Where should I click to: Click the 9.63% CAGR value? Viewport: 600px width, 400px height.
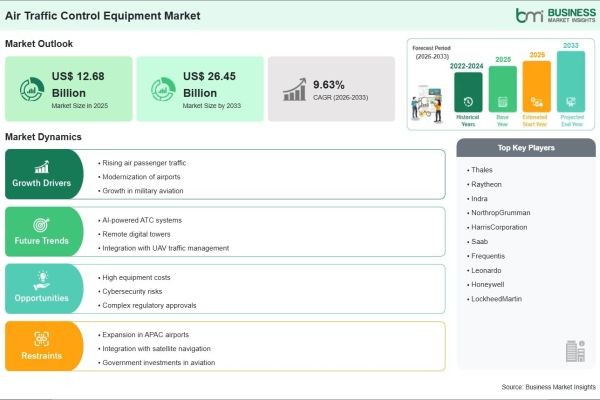click(329, 85)
